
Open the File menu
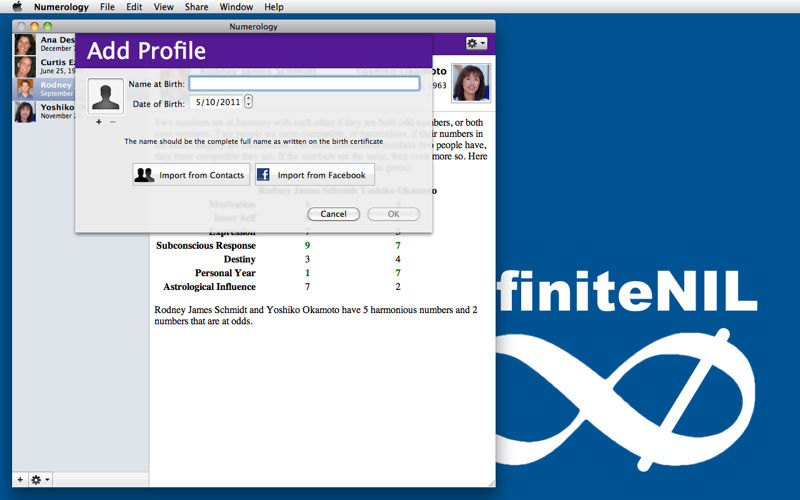point(107,7)
